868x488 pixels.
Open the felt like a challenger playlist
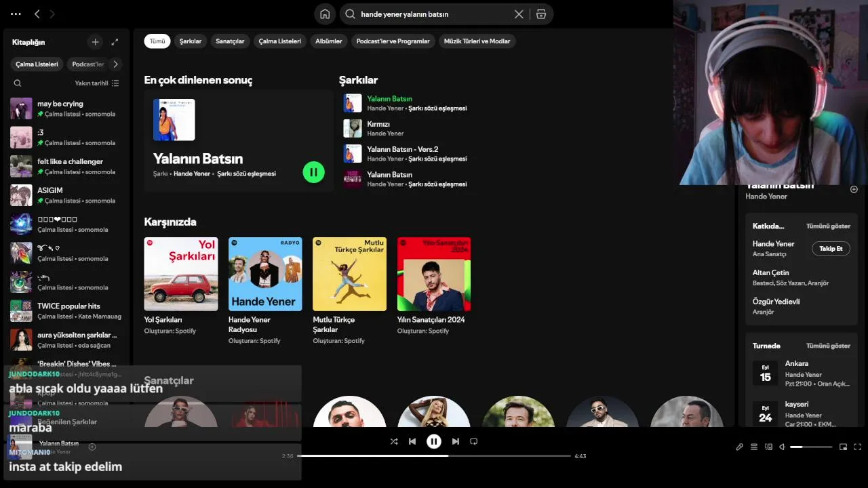[65, 166]
